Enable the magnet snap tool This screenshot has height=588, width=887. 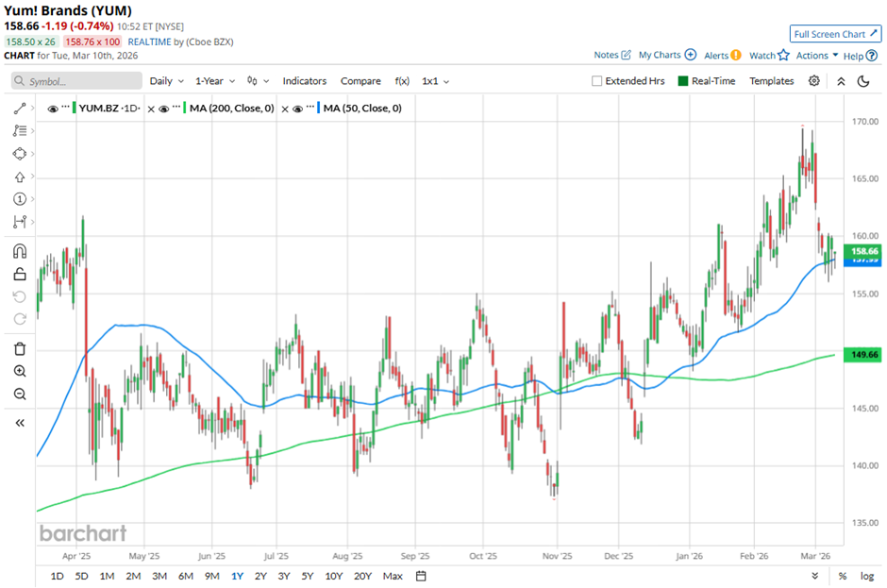point(19,252)
